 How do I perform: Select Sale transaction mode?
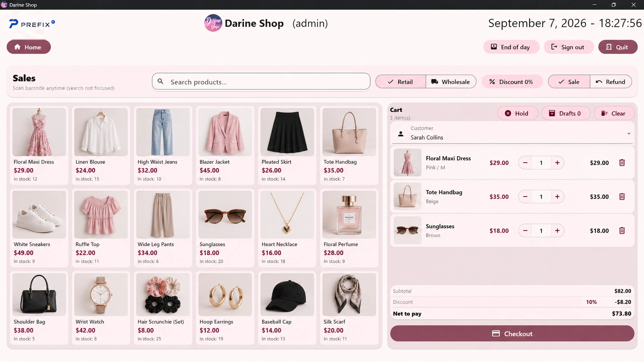pos(569,82)
